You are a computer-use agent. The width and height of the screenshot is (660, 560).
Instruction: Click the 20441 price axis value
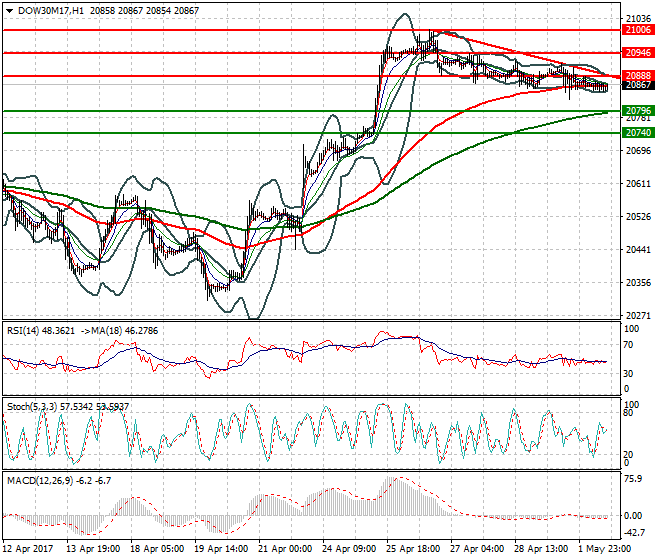pos(638,250)
